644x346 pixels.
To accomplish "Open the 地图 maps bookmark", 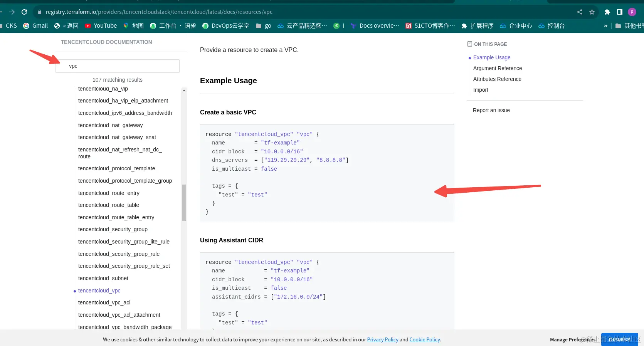I will [x=133, y=26].
